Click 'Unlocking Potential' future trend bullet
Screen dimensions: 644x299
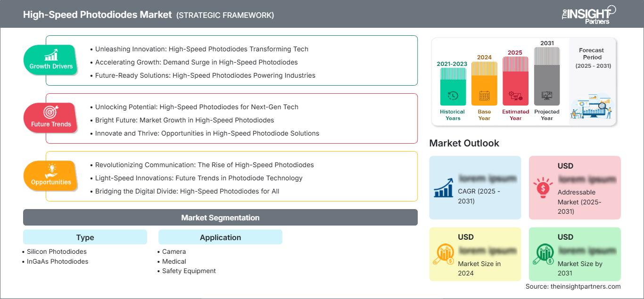[x=197, y=107]
